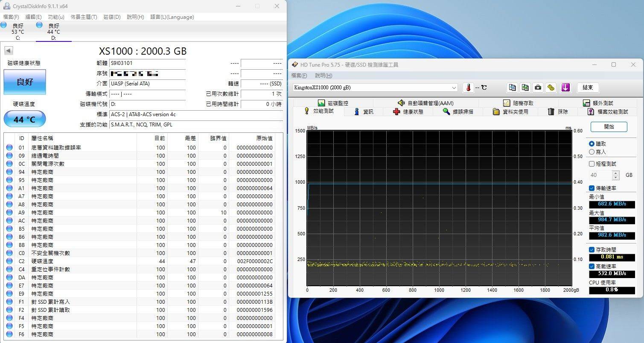Click the copy text to clipboard icon
This screenshot has width=644, height=343.
click(x=512, y=88)
